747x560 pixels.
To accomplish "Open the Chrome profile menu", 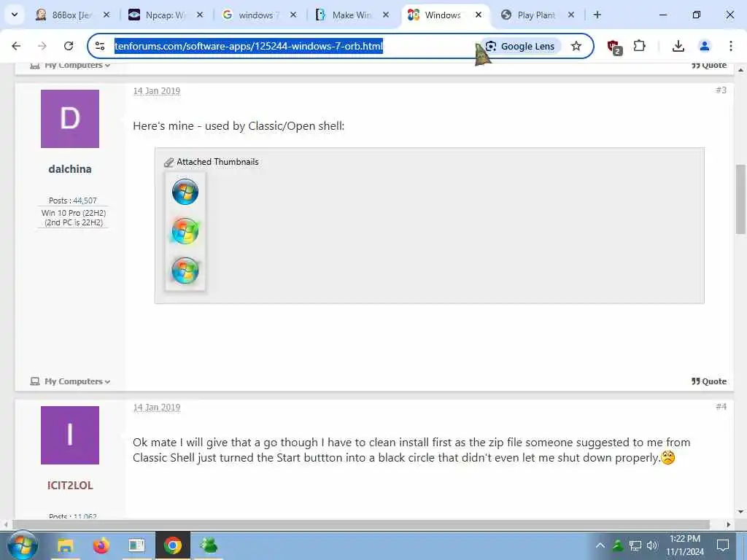I will tap(704, 46).
